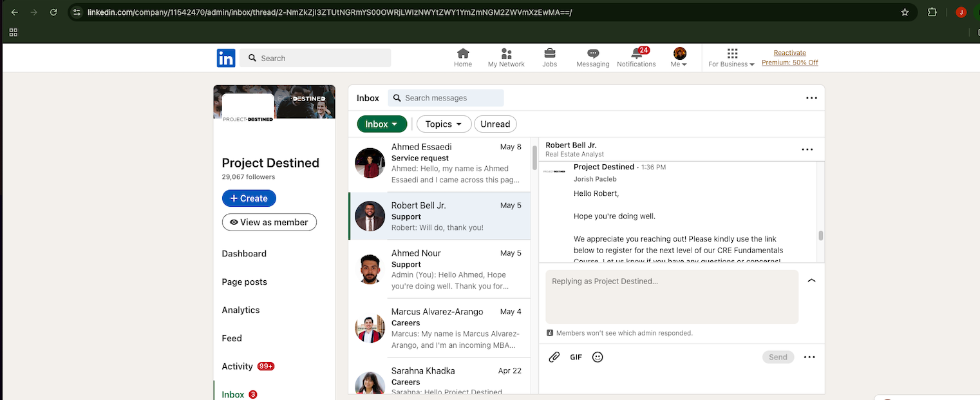Screen dimensions: 980x400
Task: Click Marcus Alvarez-Arango's avatar
Action: pos(370,328)
